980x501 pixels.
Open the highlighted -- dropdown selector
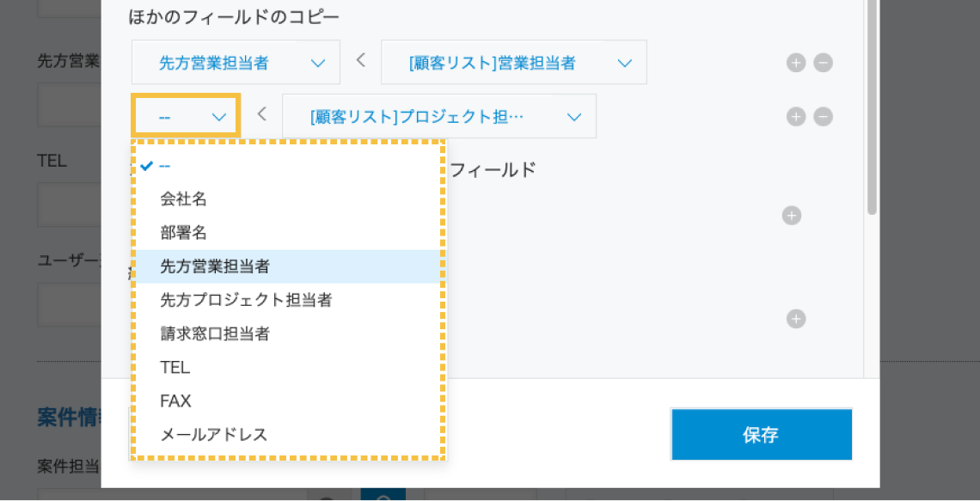185,114
